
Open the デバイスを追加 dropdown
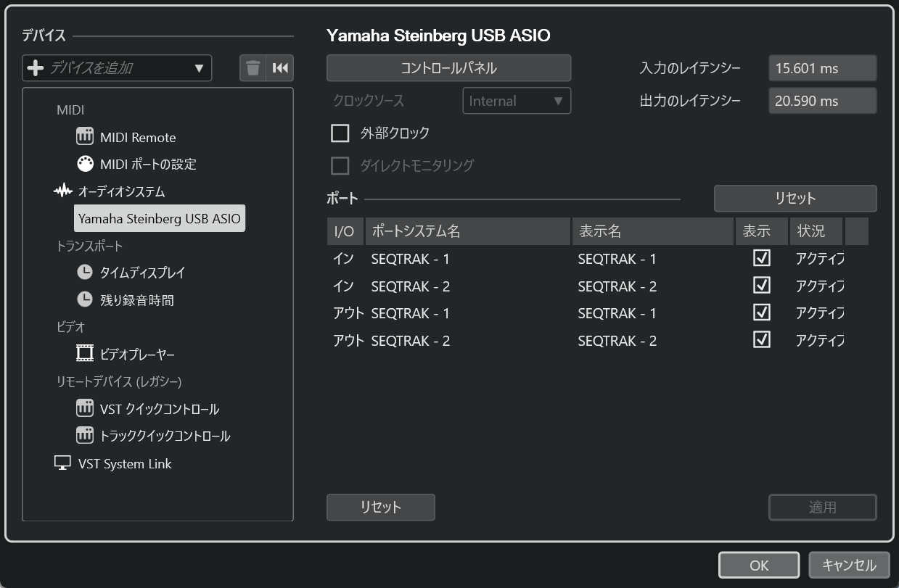click(x=117, y=68)
